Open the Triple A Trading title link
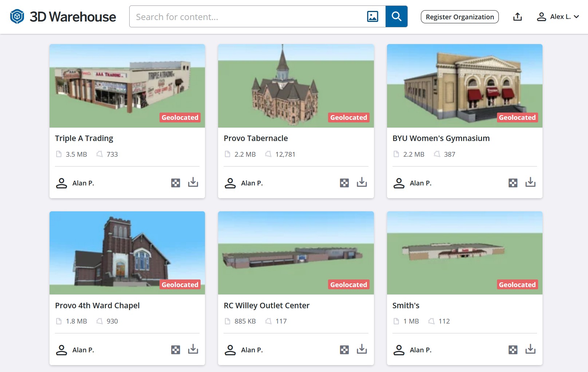 pyautogui.click(x=84, y=138)
